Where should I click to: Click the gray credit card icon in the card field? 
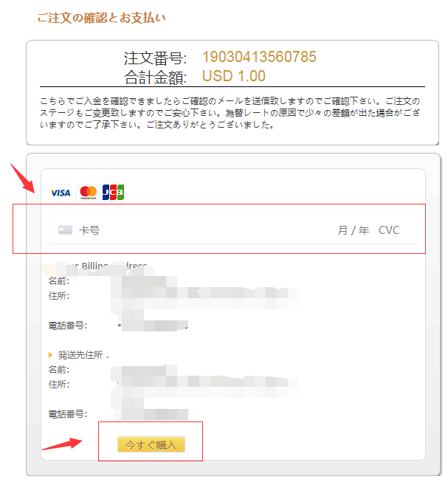(66, 230)
